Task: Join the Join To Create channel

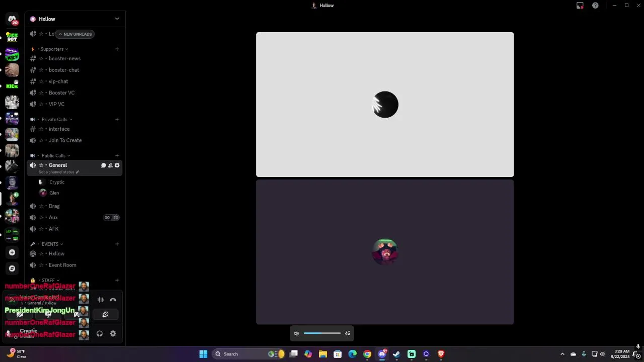Action: tap(74, 141)
